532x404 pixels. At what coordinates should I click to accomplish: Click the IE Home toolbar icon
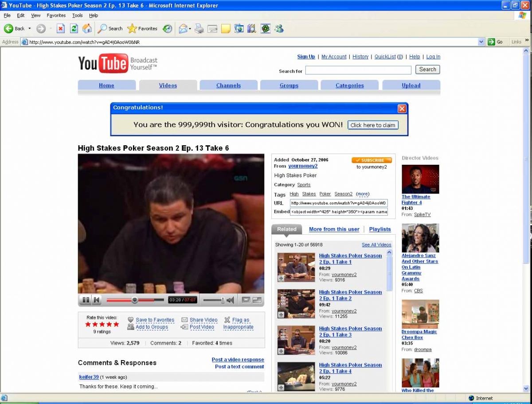(87, 28)
